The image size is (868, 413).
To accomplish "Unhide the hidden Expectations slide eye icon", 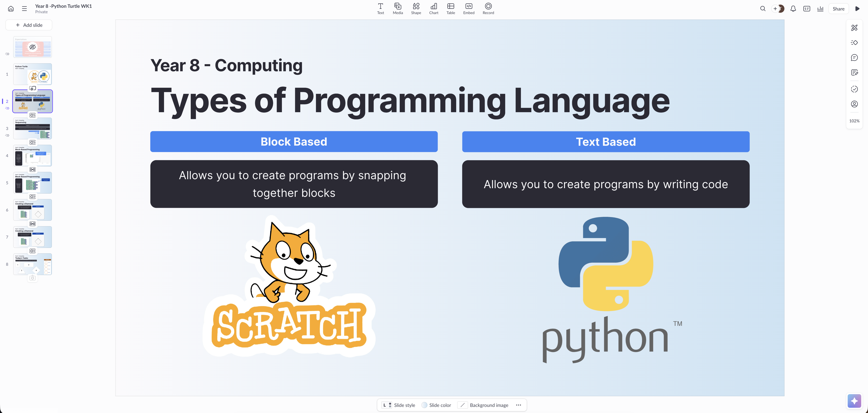I will tap(32, 47).
